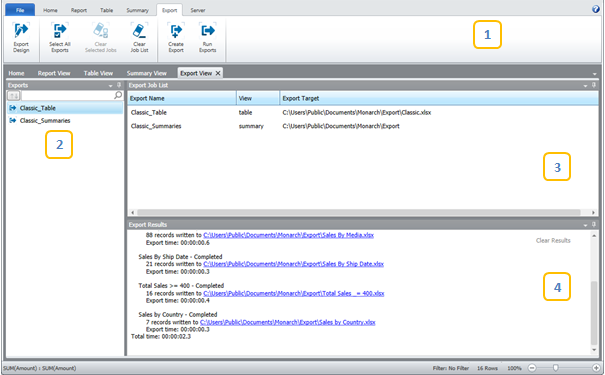Open the Export Design tool
Screen dimensions: 605x375
pyautogui.click(x=21, y=37)
